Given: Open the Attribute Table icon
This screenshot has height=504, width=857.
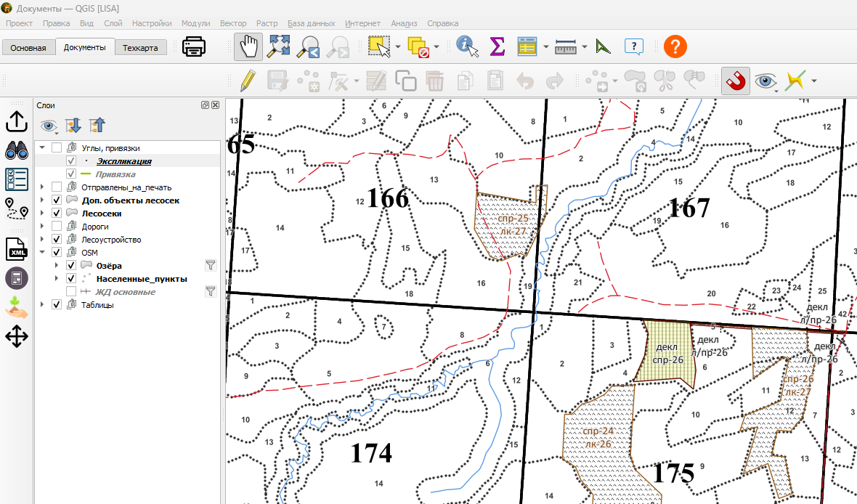Looking at the screenshot, I should pyautogui.click(x=527, y=46).
